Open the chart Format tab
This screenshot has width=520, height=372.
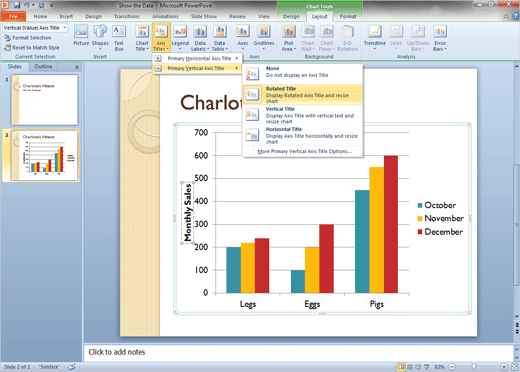click(x=348, y=16)
